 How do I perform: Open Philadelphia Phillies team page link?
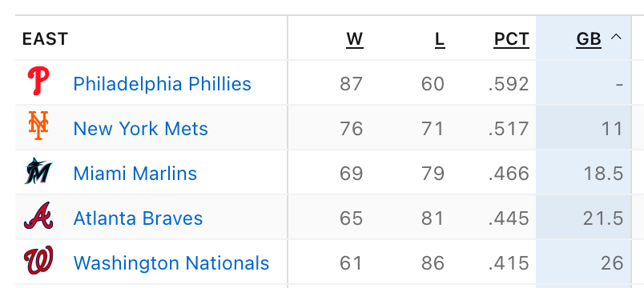point(163,84)
